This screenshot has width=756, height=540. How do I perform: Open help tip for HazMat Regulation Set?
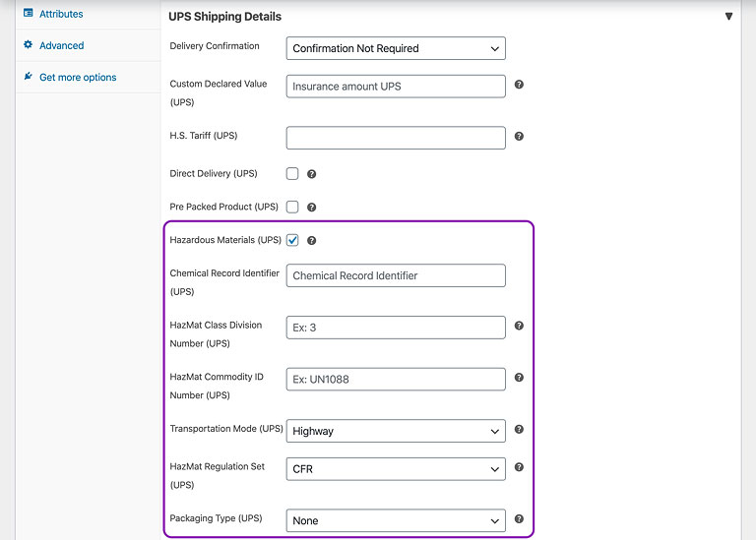(519, 467)
